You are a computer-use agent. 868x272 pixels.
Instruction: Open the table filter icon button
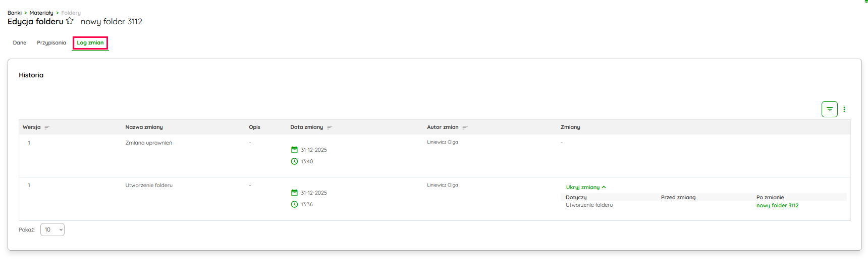click(829, 109)
